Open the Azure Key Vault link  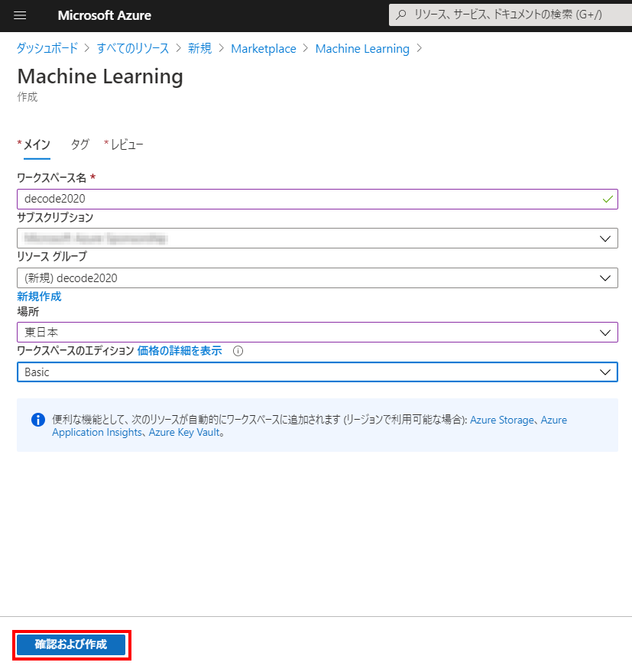184,433
